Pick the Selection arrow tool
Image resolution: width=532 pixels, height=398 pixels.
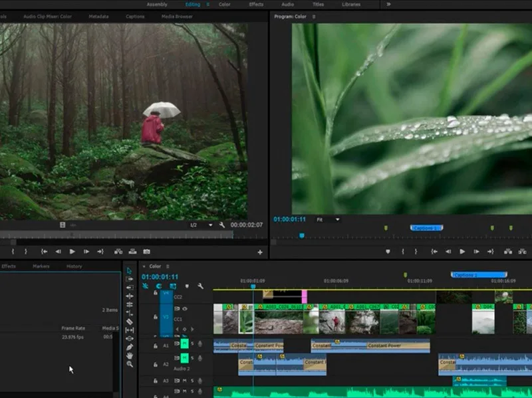pos(130,270)
